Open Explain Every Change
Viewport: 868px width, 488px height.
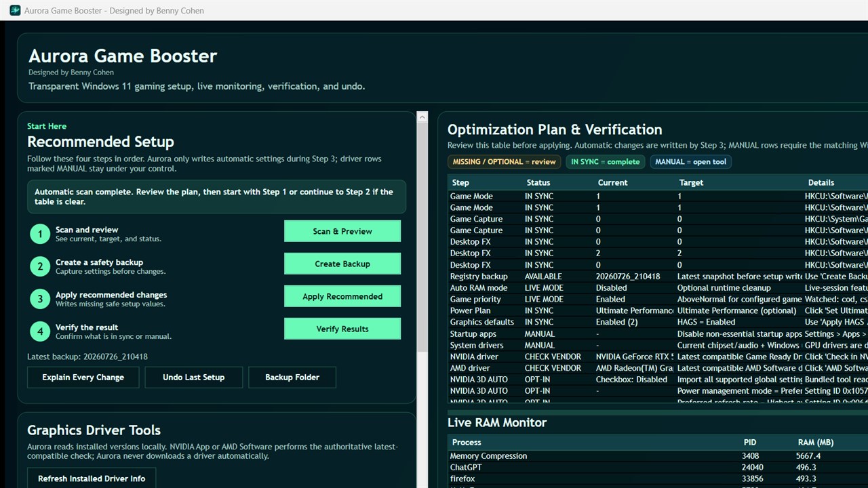[x=83, y=378]
